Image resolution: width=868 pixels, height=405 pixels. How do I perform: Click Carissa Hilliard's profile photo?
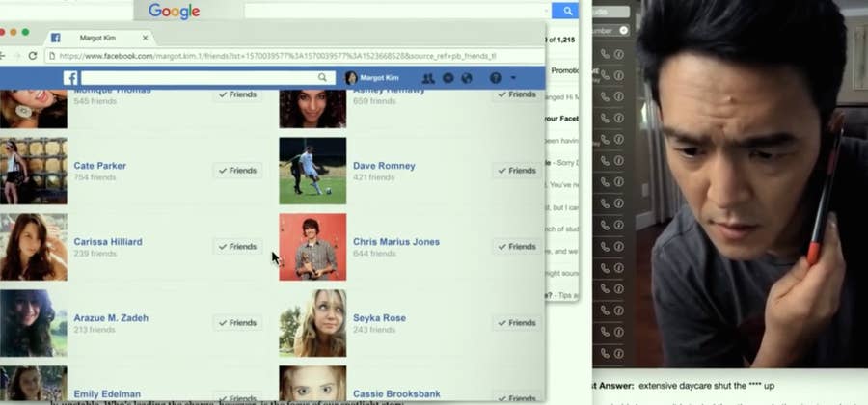coord(33,247)
